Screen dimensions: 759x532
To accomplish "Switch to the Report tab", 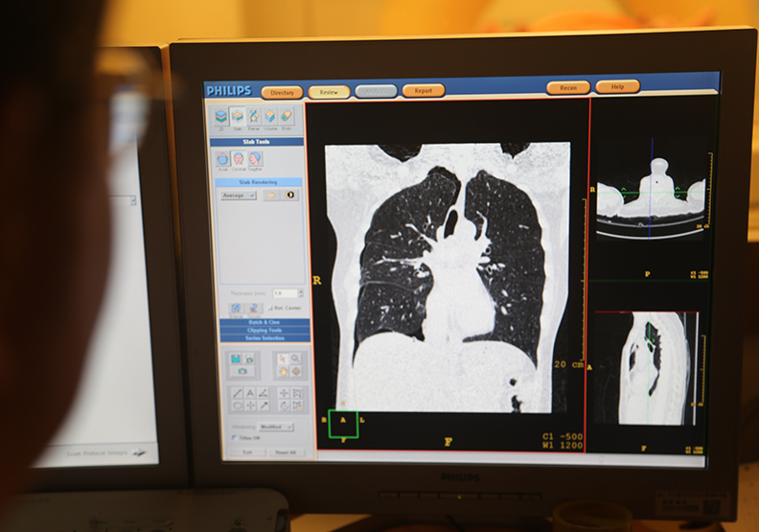I will pos(423,91).
